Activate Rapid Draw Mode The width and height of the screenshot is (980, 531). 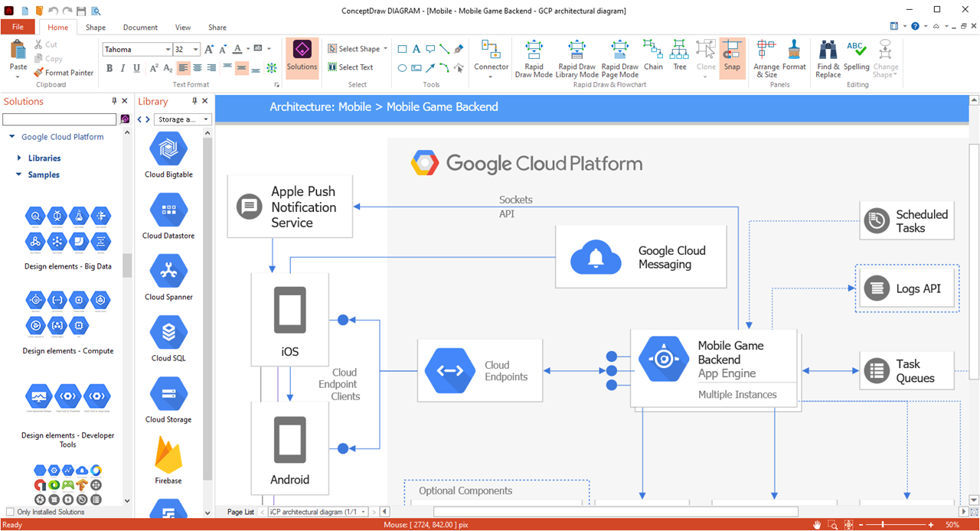pyautogui.click(x=534, y=59)
